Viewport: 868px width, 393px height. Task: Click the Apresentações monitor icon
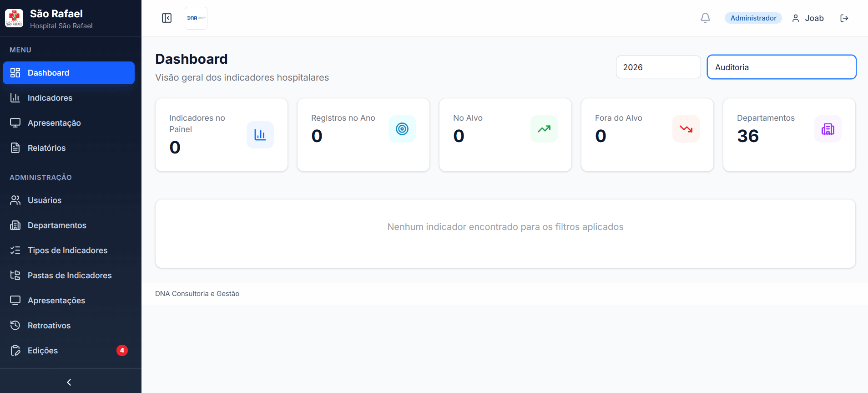click(x=15, y=301)
